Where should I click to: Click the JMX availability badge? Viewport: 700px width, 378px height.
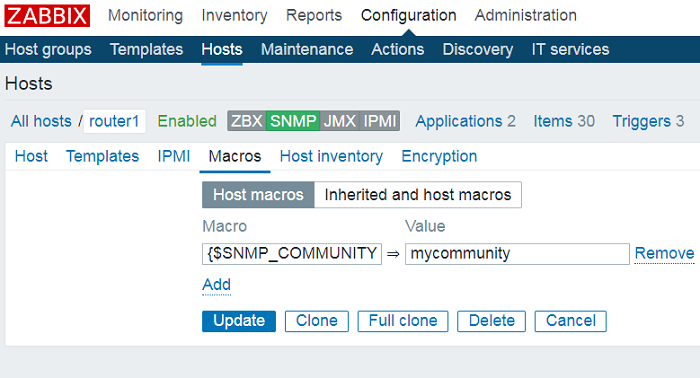pos(340,121)
